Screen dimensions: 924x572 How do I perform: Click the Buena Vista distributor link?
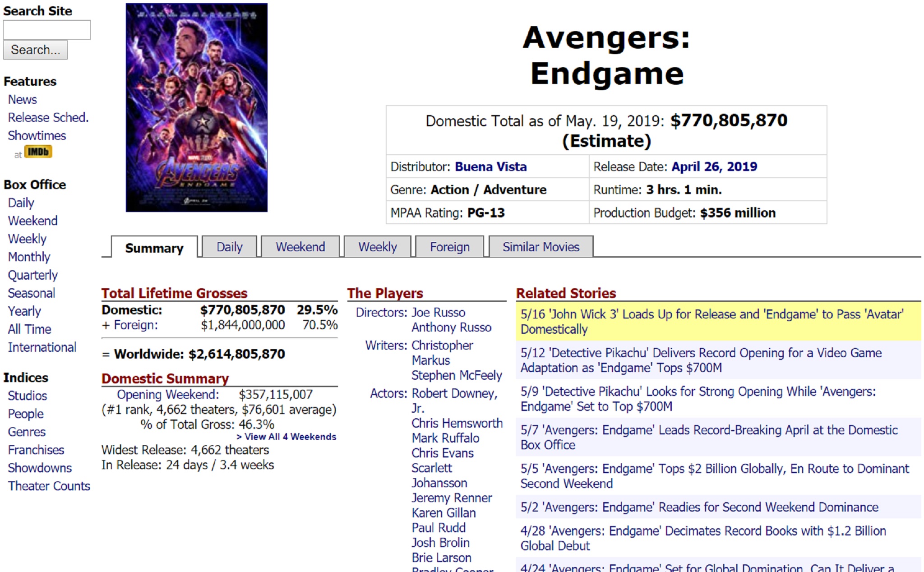click(491, 166)
